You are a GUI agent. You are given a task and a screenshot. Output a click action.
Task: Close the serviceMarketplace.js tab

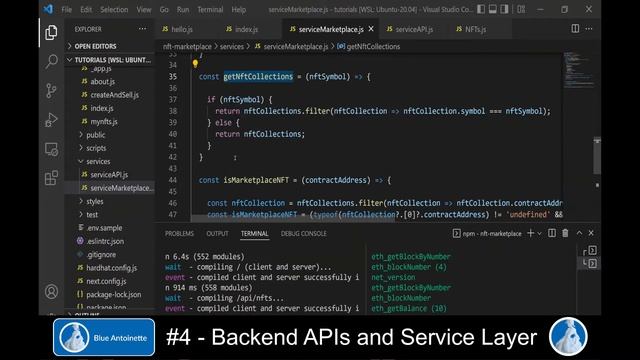click(x=371, y=29)
